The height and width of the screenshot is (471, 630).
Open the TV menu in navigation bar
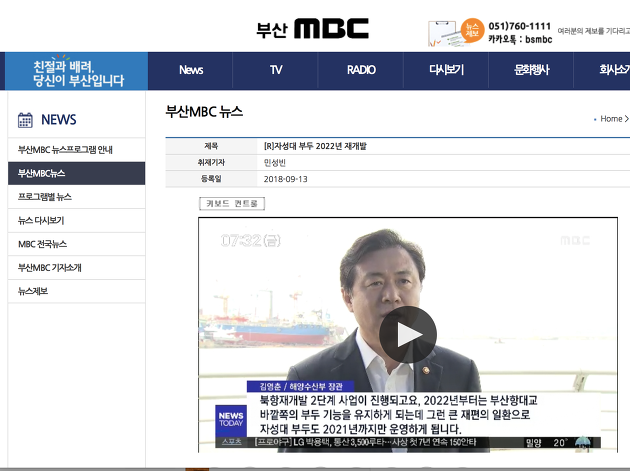pos(276,70)
